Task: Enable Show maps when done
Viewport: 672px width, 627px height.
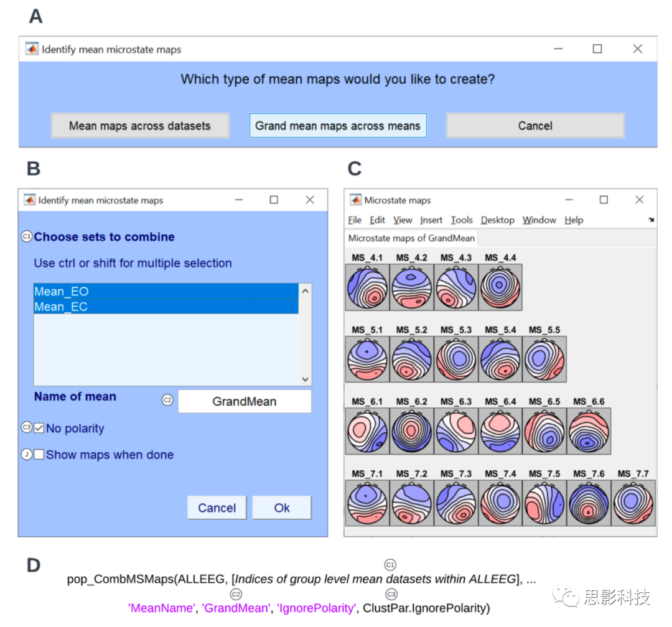Action: [39, 455]
